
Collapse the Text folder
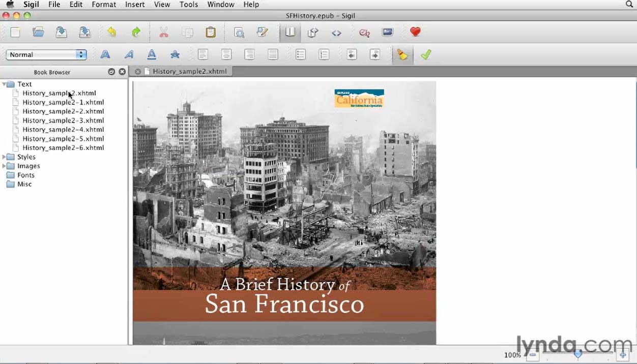(x=5, y=84)
